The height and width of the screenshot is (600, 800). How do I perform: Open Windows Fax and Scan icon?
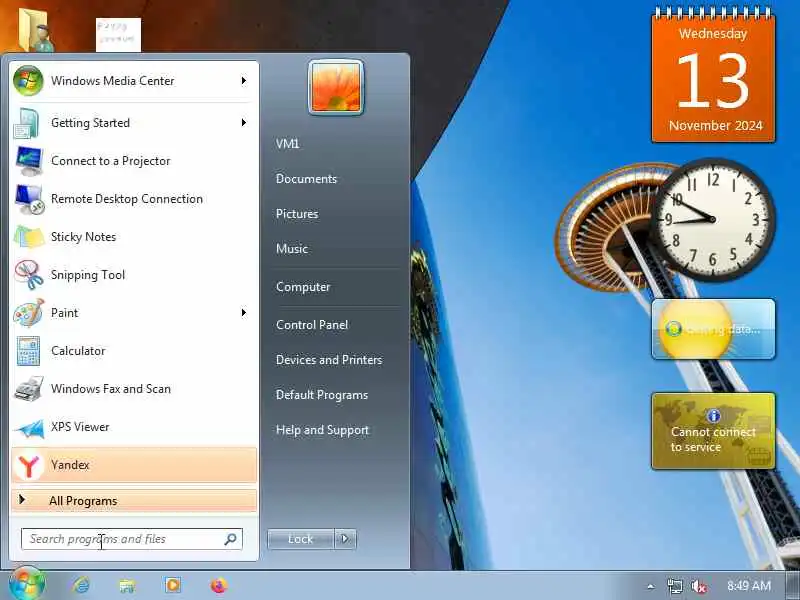point(28,389)
